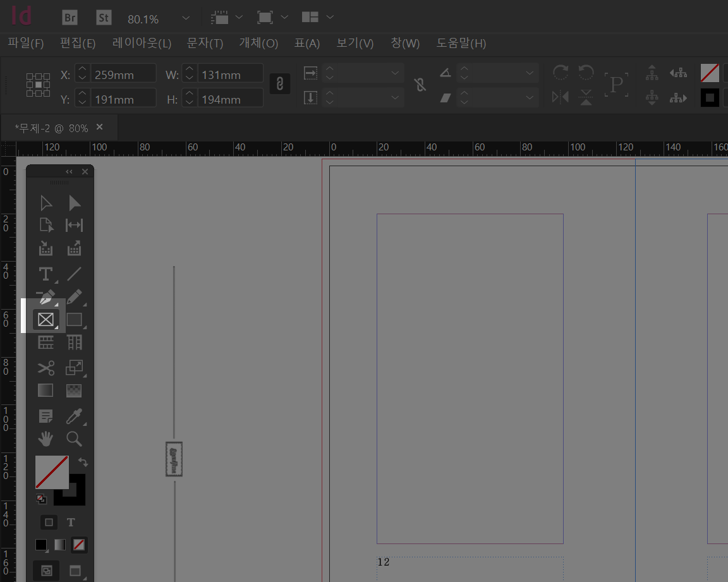Image resolution: width=728 pixels, height=582 pixels.
Task: Open the 표(A) menu
Action: coord(307,43)
